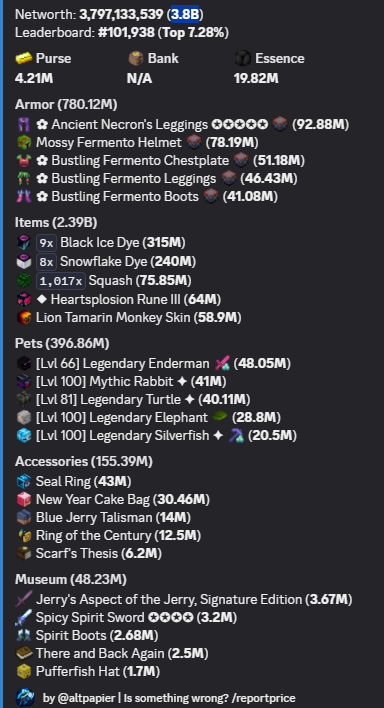Click the gold Purse icon
This screenshot has height=708, width=384.
click(x=24, y=58)
